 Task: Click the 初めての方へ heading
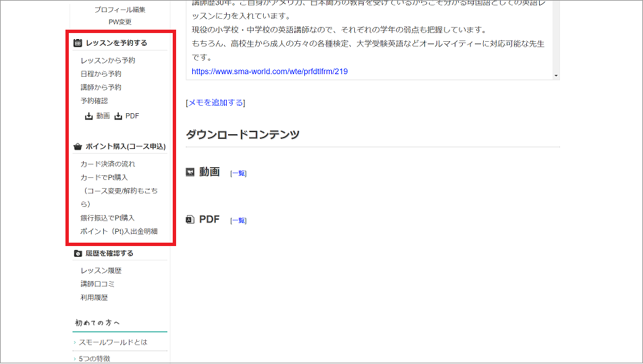coord(98,323)
